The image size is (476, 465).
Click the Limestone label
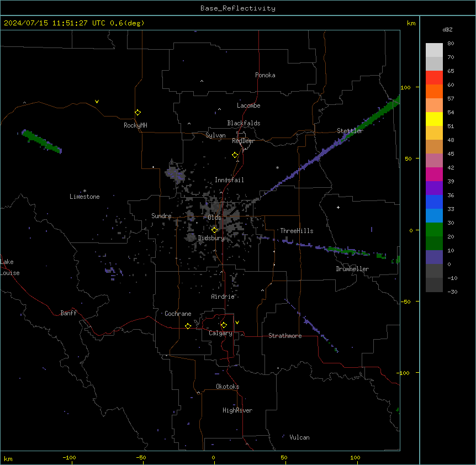(84, 197)
